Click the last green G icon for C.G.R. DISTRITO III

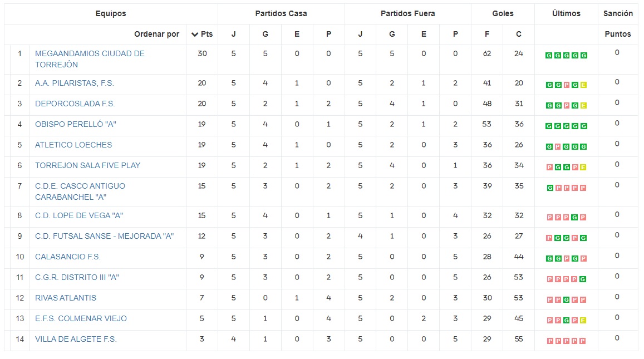point(583,279)
